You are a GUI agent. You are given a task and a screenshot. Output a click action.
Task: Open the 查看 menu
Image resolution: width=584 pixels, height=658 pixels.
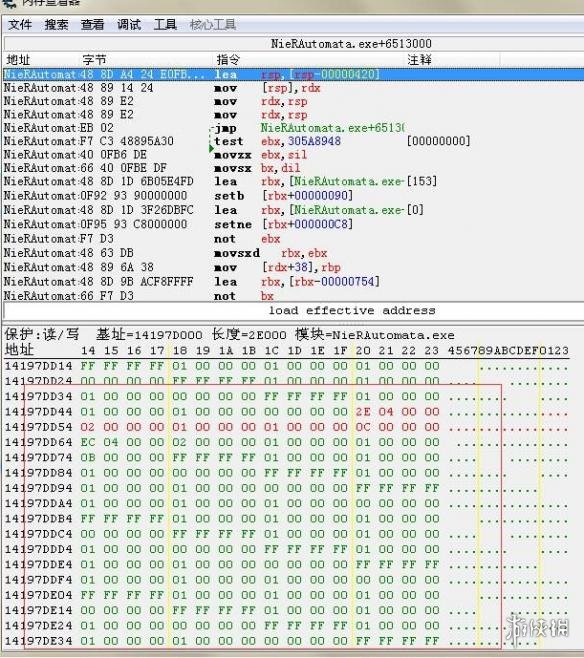tap(92, 25)
